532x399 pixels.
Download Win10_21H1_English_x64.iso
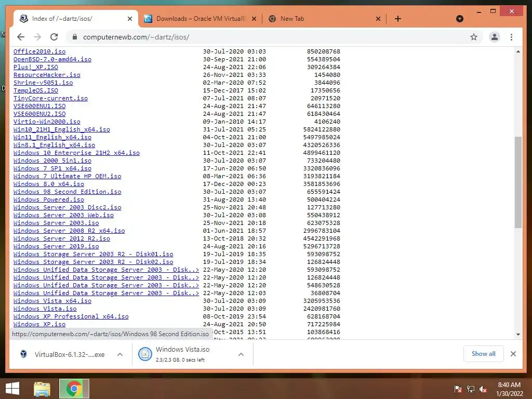[x=62, y=129]
